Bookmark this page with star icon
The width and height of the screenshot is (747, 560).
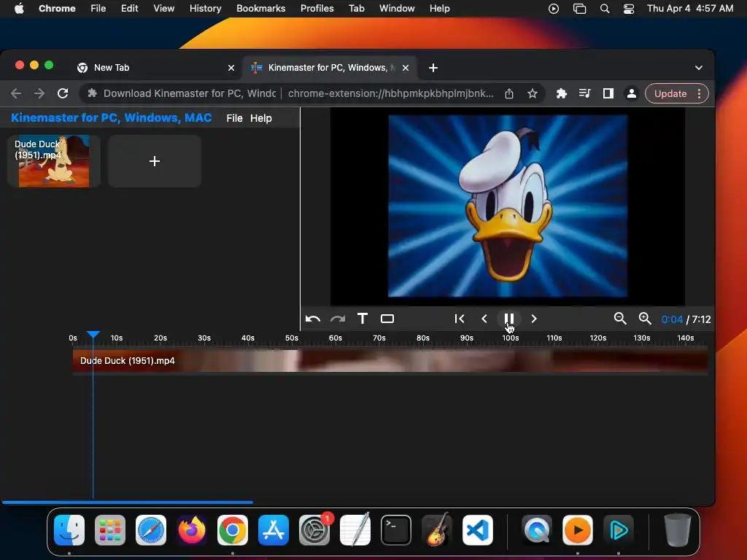point(532,93)
